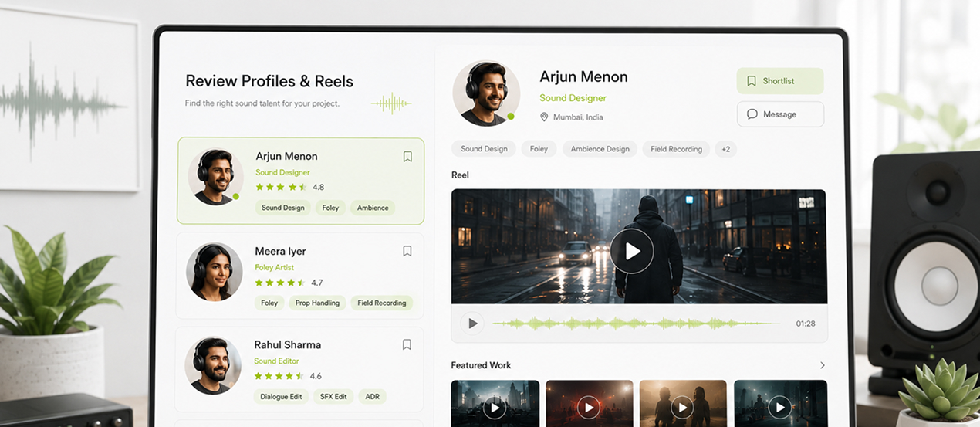Click Meera Iyer's avatar photo

pyautogui.click(x=215, y=272)
